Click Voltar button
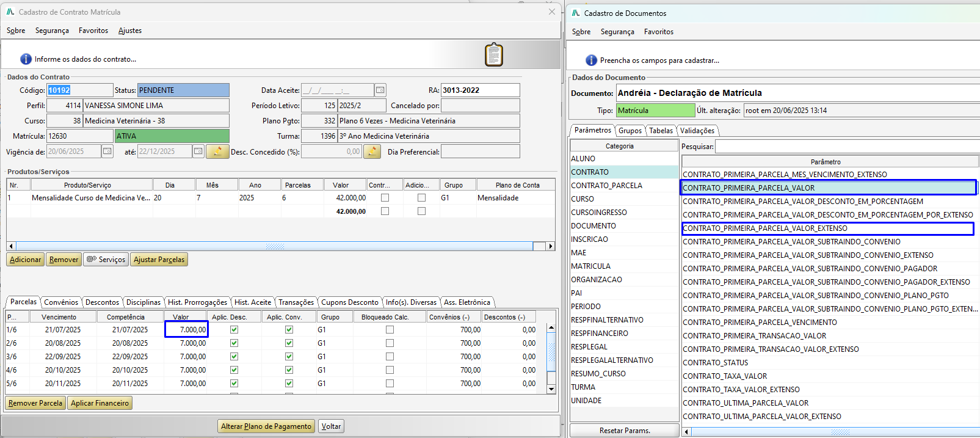Viewport: 980px width, 438px height. pyautogui.click(x=332, y=426)
